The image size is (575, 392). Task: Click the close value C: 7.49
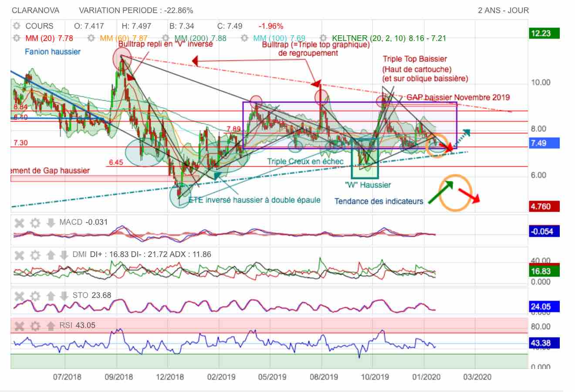click(x=230, y=26)
